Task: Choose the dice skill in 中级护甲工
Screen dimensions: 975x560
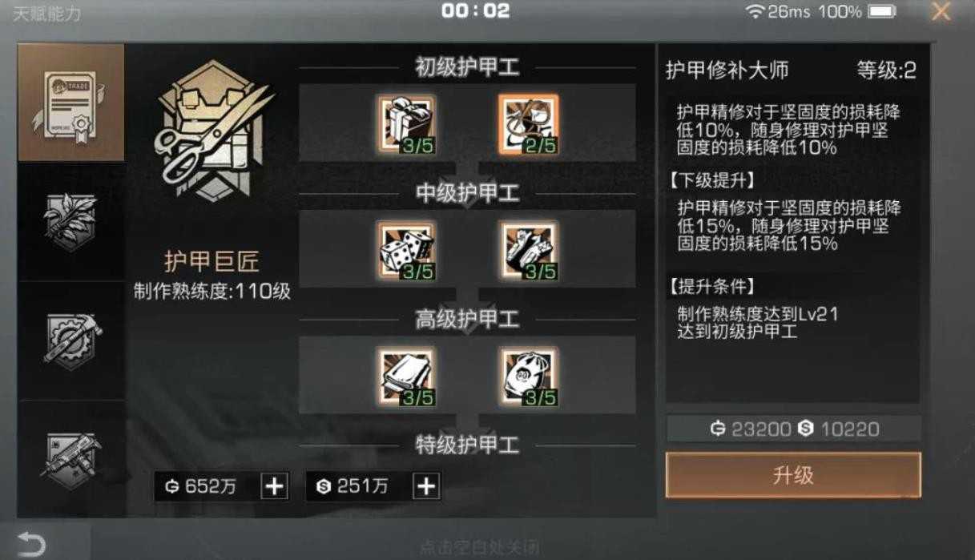Action: click(405, 251)
